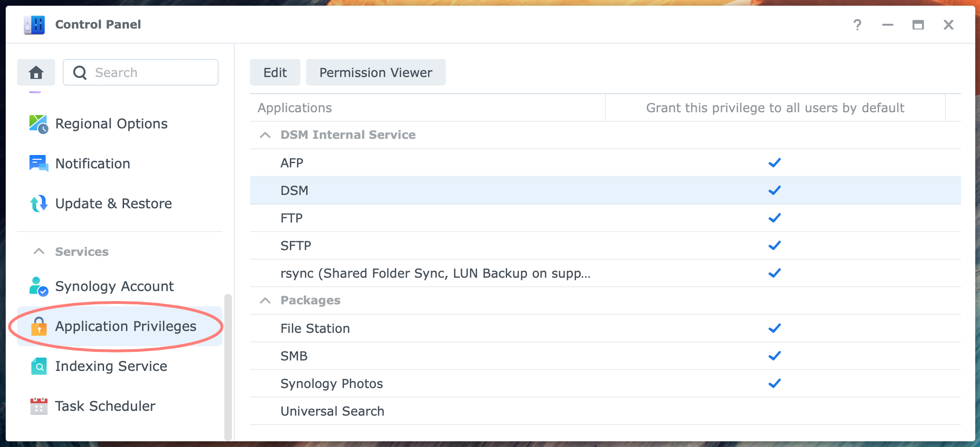Click the Notification chat bubble icon
Viewport: 980px width, 447px height.
point(38,164)
